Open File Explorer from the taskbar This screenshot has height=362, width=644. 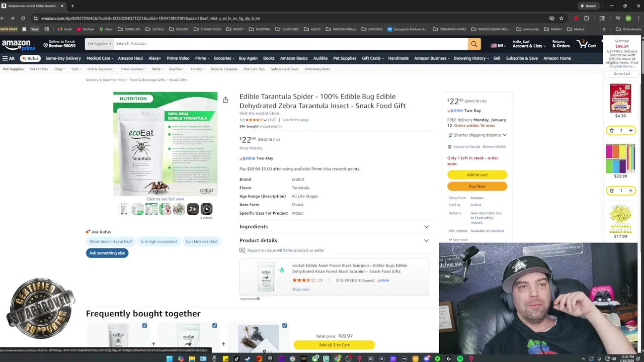[192, 358]
